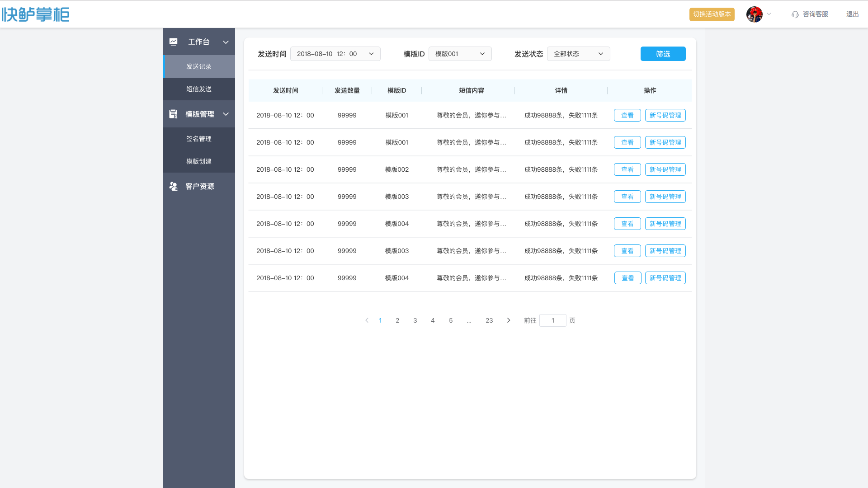Click 查看 on the 模版002 row

(x=627, y=169)
